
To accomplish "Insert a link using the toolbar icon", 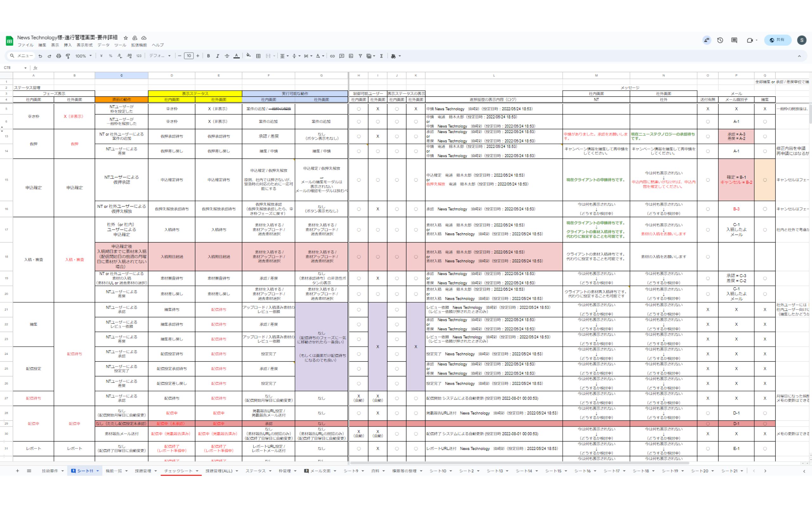I will tap(332, 56).
